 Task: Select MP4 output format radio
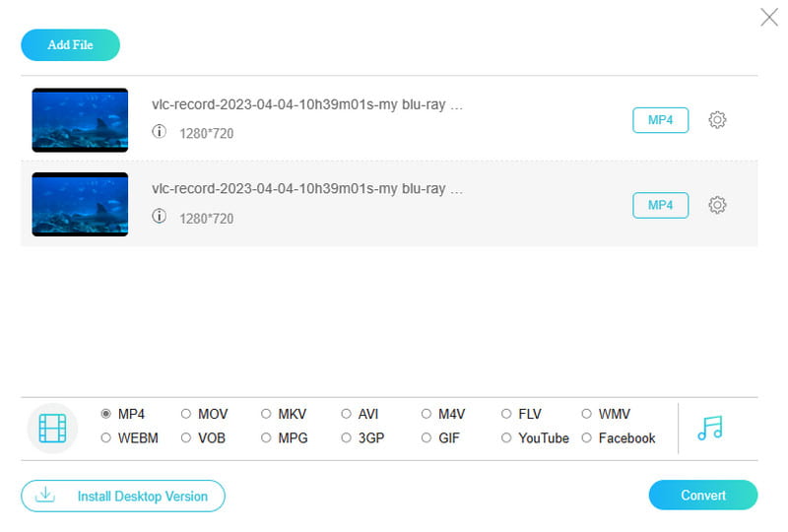(106, 414)
